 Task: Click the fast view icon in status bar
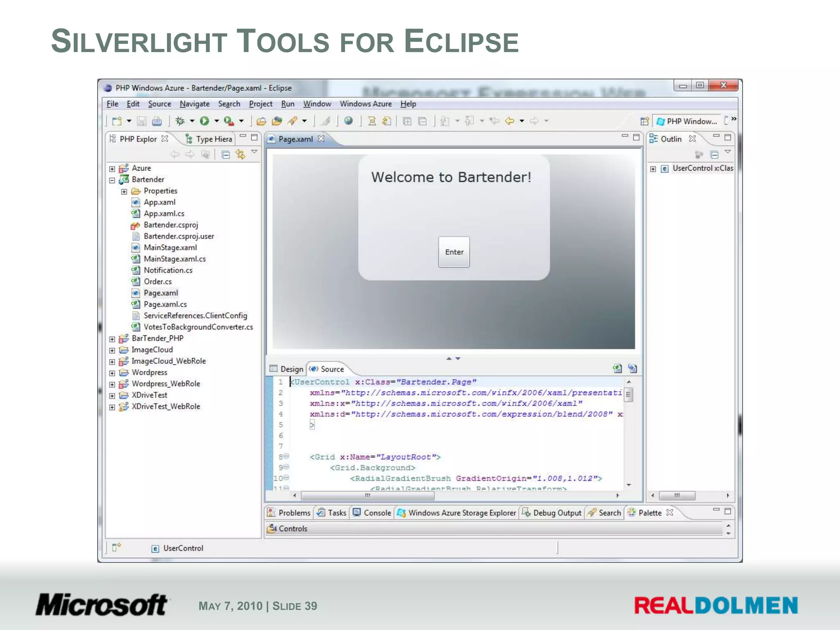pyautogui.click(x=116, y=547)
